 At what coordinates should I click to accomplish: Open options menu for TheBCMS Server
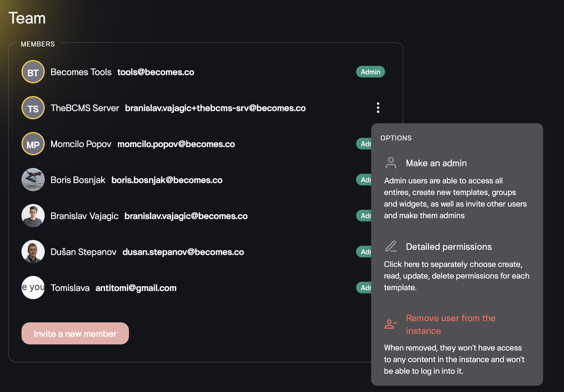pyautogui.click(x=378, y=108)
